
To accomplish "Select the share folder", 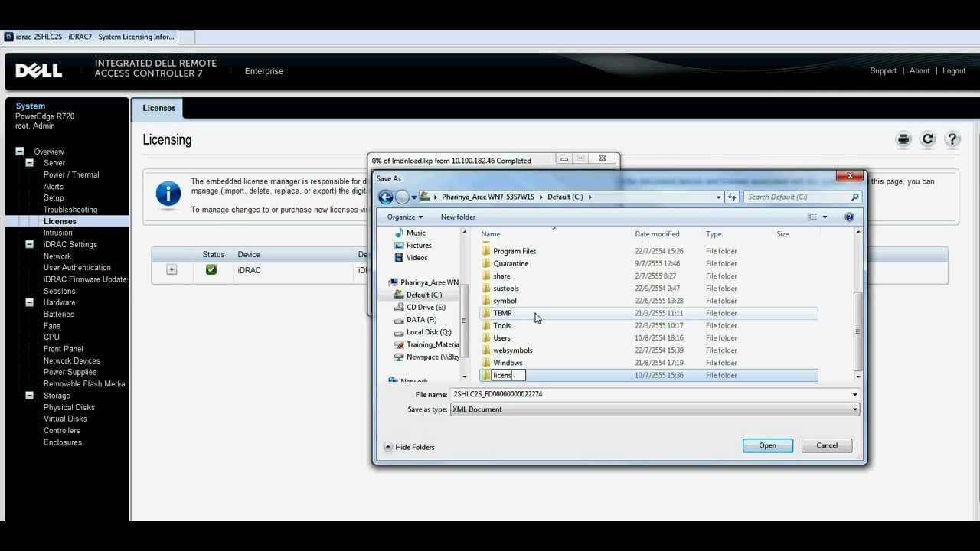I will 501,276.
